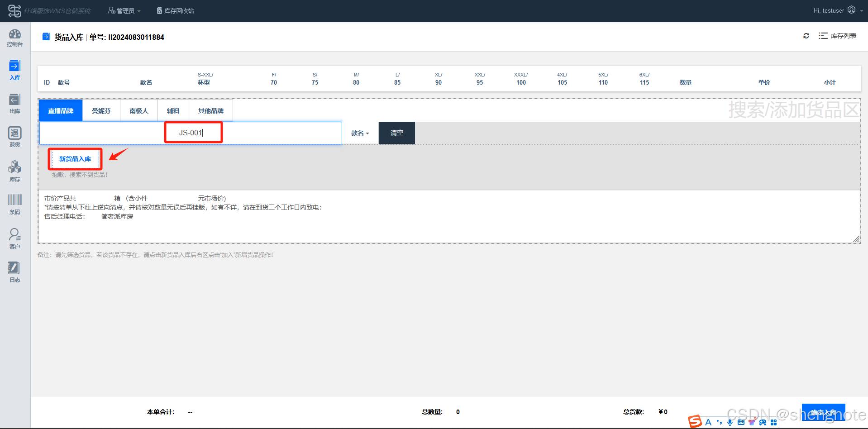Viewport: 868px width, 429px height.
Task: Open the 日志 log icon in sidebar
Action: tap(15, 272)
